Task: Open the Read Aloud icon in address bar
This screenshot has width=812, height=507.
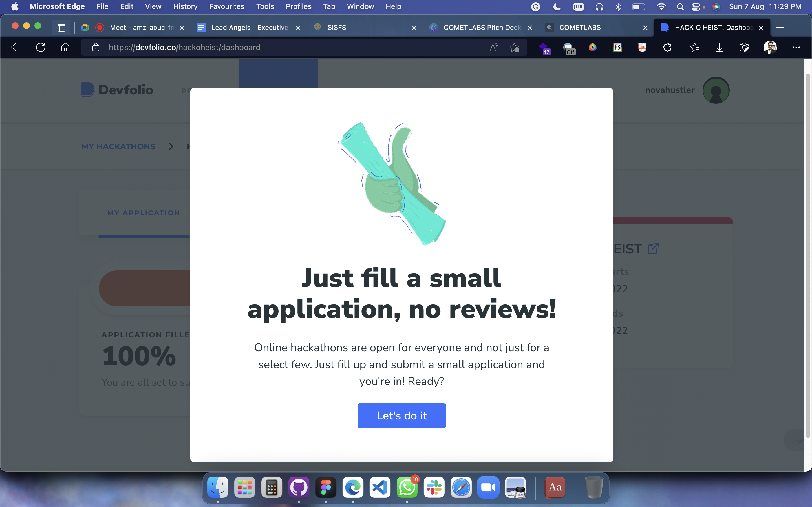Action: [494, 47]
